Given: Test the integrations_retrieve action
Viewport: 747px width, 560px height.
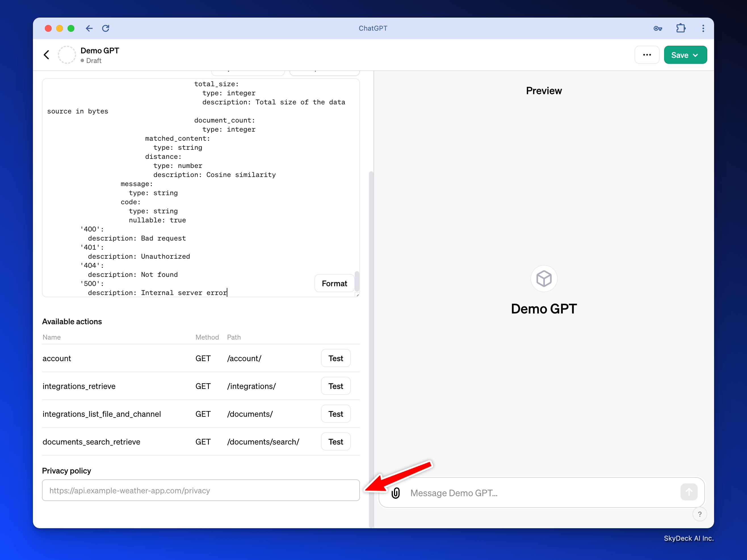Looking at the screenshot, I should [335, 386].
